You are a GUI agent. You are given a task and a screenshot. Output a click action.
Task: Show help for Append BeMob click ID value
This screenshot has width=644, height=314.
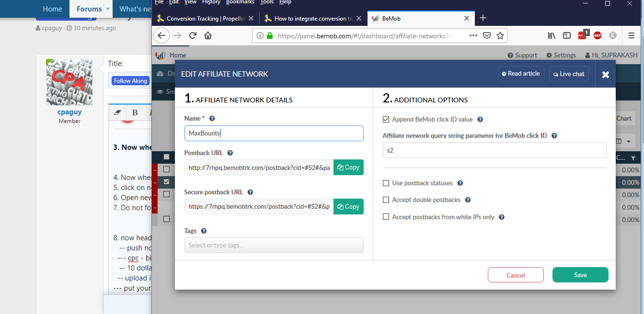click(x=480, y=120)
